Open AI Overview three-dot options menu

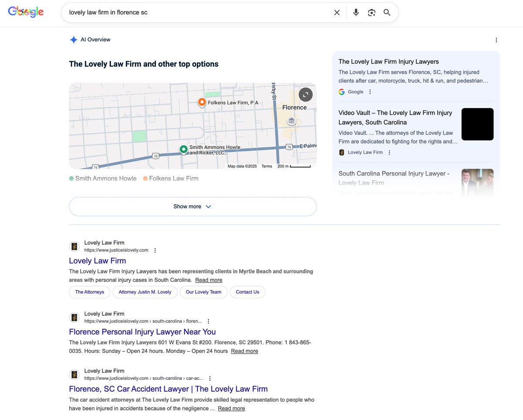496,40
